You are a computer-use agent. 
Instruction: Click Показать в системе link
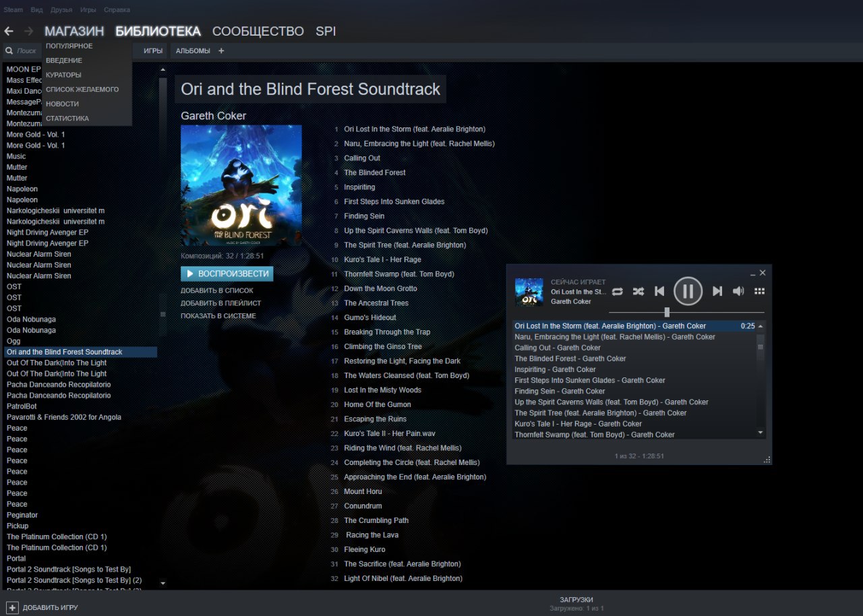218,316
